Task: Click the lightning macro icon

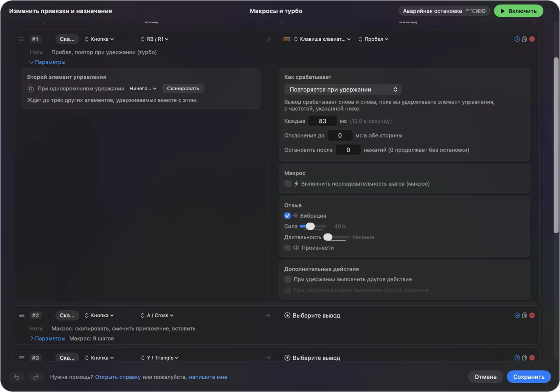Action: point(296,184)
